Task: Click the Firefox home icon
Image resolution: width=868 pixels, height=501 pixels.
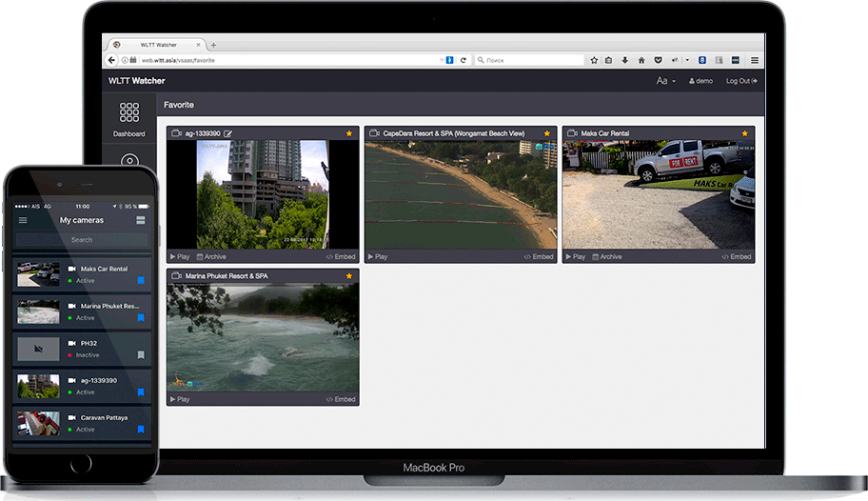Action: tap(641, 60)
